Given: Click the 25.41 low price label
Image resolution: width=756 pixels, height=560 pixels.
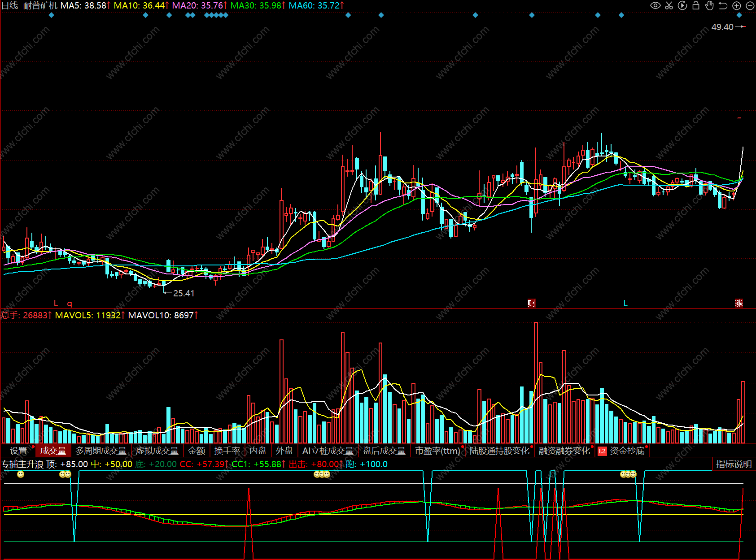Looking at the screenshot, I should 184,293.
